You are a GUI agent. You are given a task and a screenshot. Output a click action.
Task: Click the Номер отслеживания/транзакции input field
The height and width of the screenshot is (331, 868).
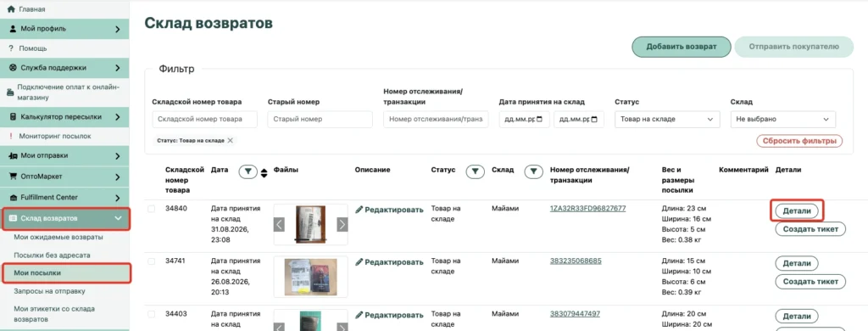(436, 119)
